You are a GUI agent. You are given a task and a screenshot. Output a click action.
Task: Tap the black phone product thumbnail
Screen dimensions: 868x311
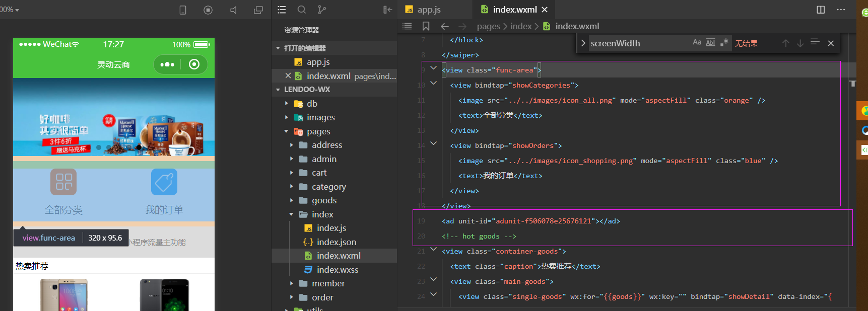(x=164, y=295)
